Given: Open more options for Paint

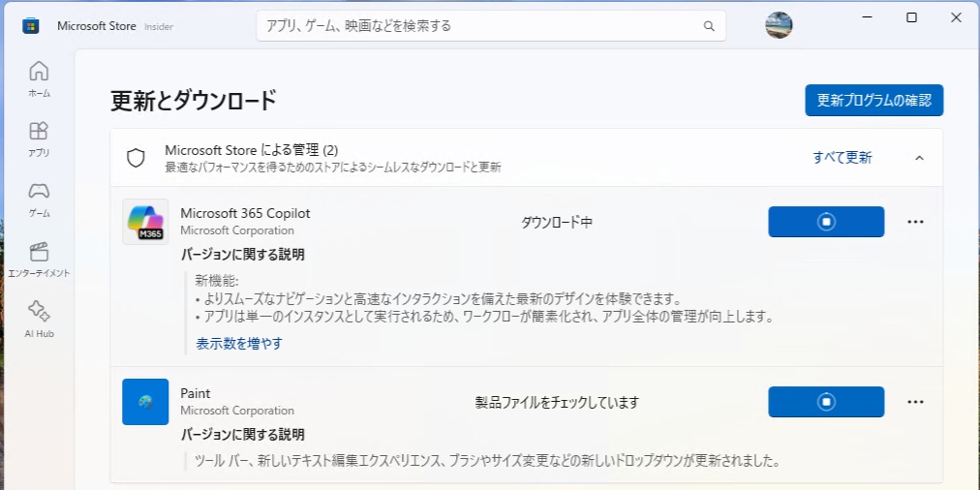Looking at the screenshot, I should (x=916, y=402).
